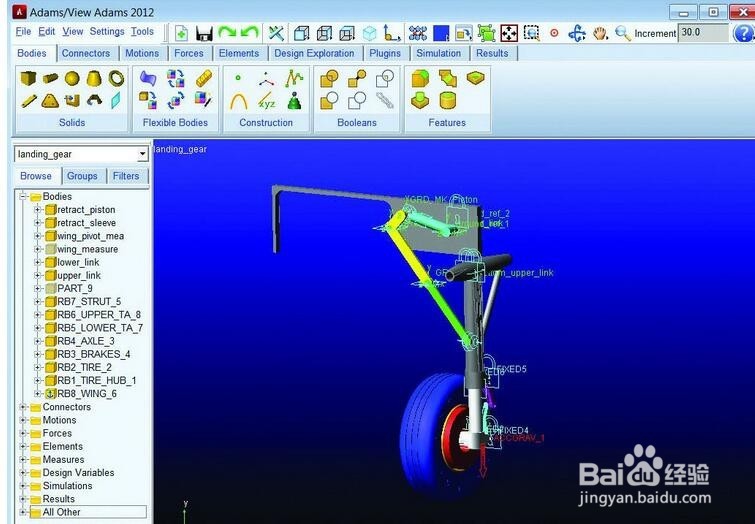Create a marker with the three-axis icon
755x524 pixels.
(x=266, y=78)
